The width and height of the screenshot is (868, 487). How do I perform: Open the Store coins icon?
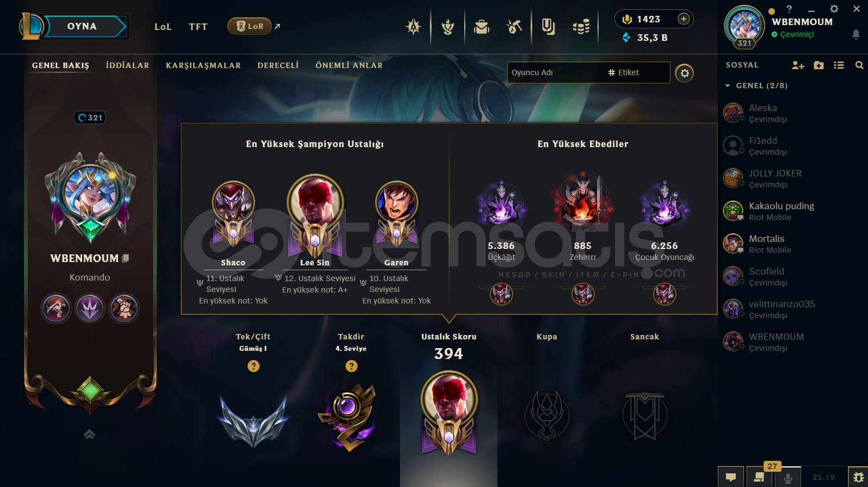click(x=581, y=26)
